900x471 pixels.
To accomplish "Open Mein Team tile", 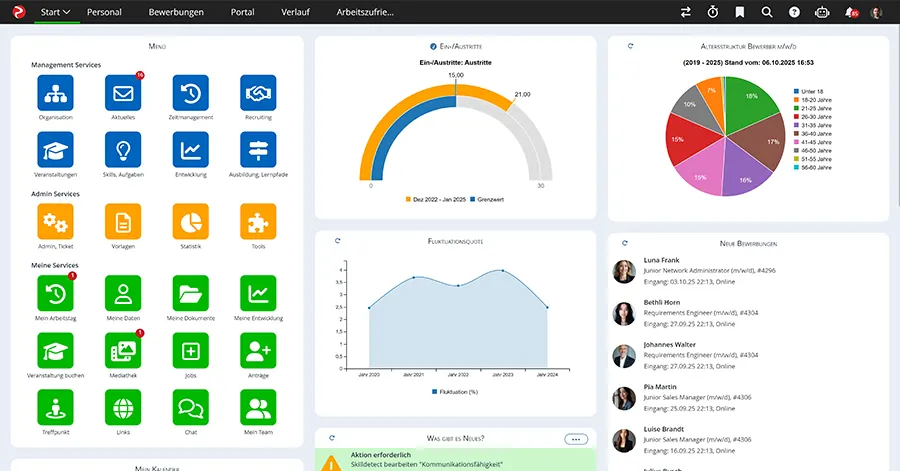I will [x=258, y=407].
